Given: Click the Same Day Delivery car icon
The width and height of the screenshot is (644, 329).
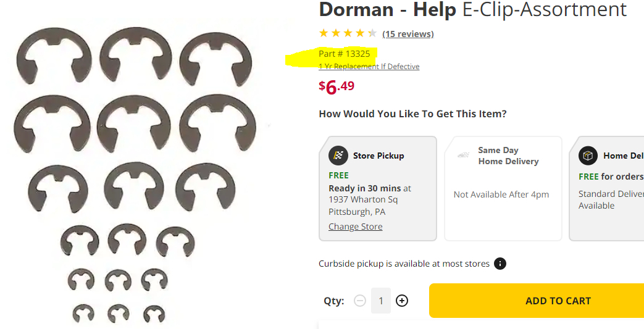Looking at the screenshot, I should click(463, 156).
